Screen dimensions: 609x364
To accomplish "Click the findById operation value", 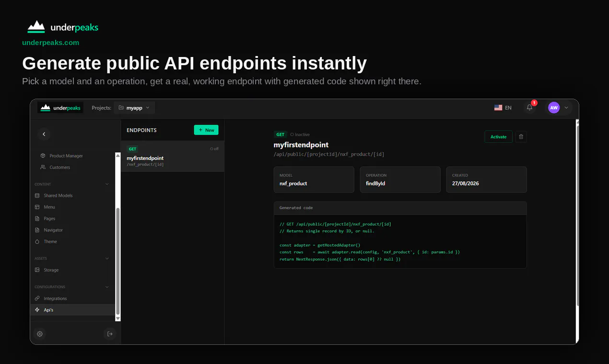I will (x=375, y=183).
